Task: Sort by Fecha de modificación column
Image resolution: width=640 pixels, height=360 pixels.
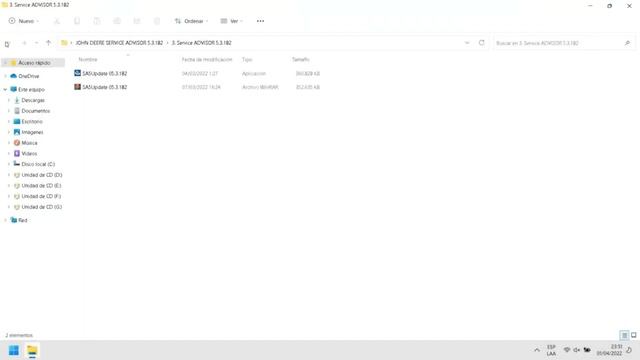Action: tap(207, 60)
